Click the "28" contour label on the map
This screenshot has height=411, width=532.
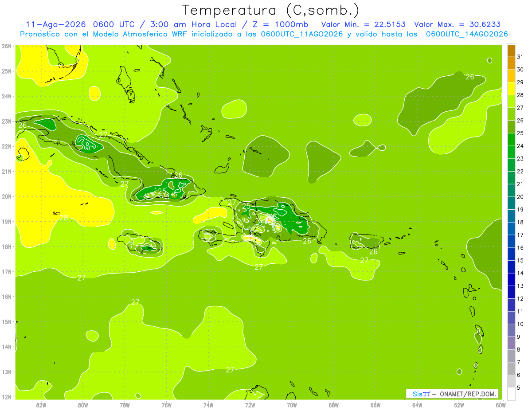(63, 218)
